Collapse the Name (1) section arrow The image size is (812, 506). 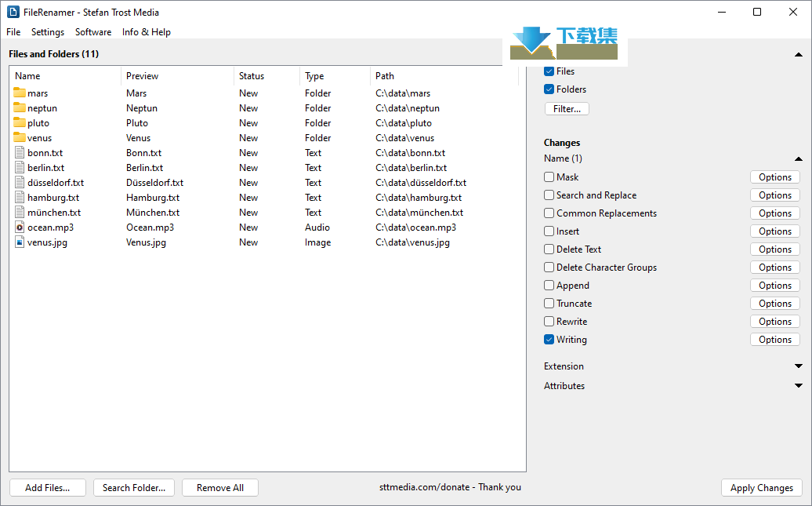tap(799, 158)
